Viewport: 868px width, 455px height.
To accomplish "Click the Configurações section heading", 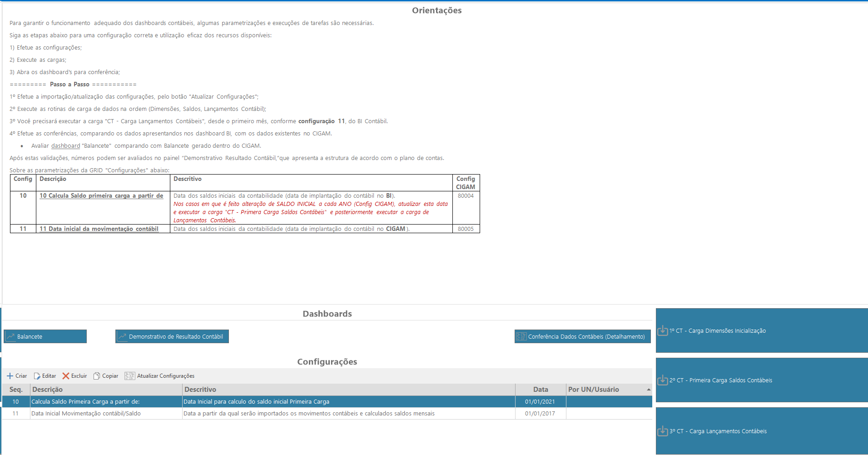I will [x=327, y=362].
